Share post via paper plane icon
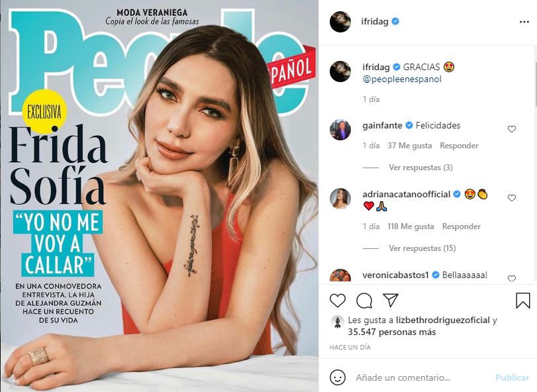 point(391,300)
